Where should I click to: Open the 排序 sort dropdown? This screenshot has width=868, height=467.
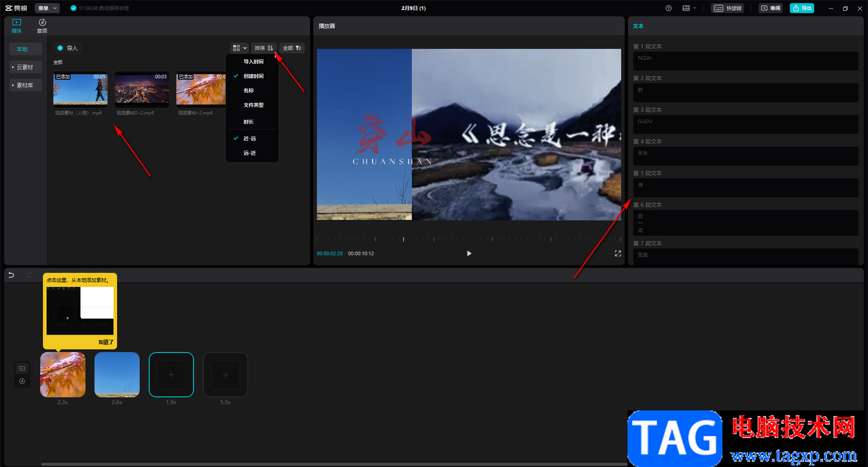coord(264,48)
